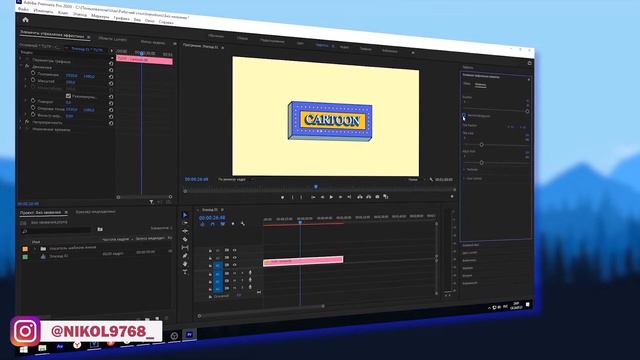Toggle Linked Selection in Timeline
The image size is (640, 360).
pyautogui.click(x=223, y=224)
